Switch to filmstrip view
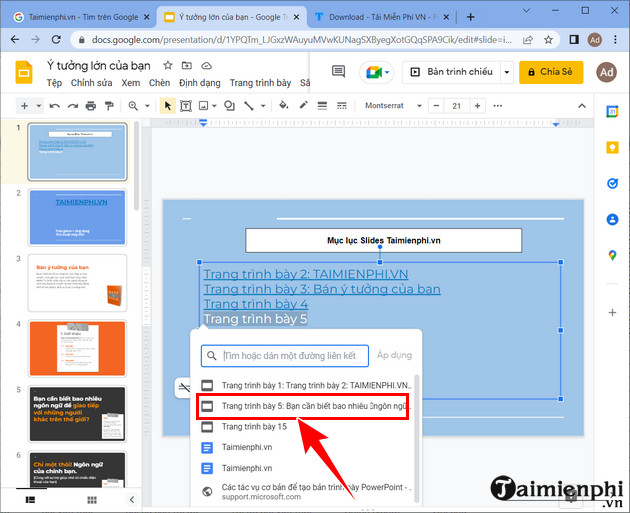 30,500
